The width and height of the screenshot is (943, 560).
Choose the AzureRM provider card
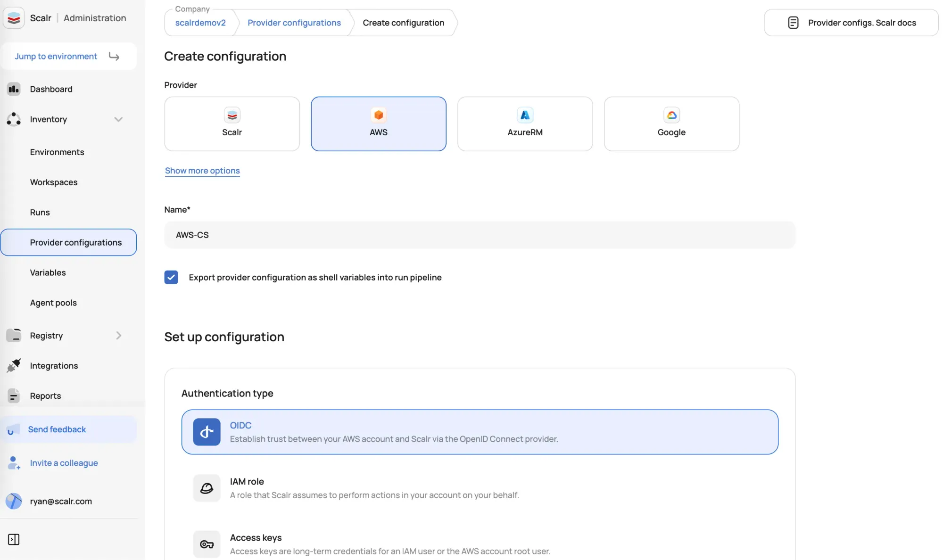point(525,124)
